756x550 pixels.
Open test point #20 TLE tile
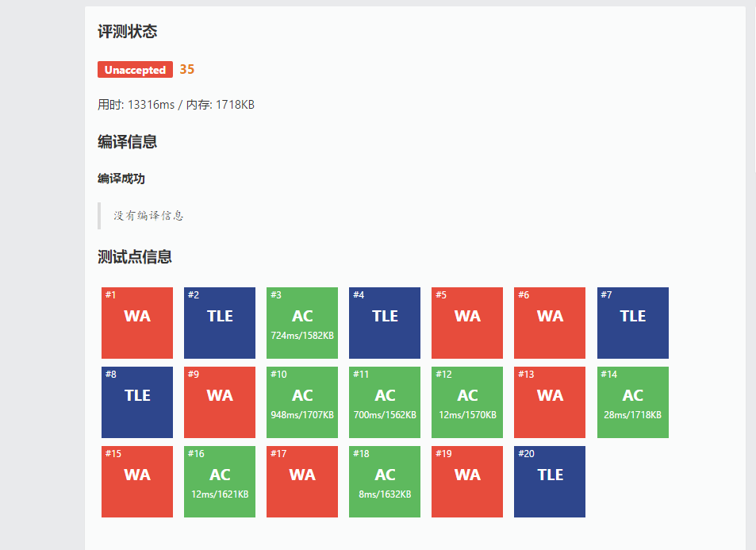click(x=550, y=482)
